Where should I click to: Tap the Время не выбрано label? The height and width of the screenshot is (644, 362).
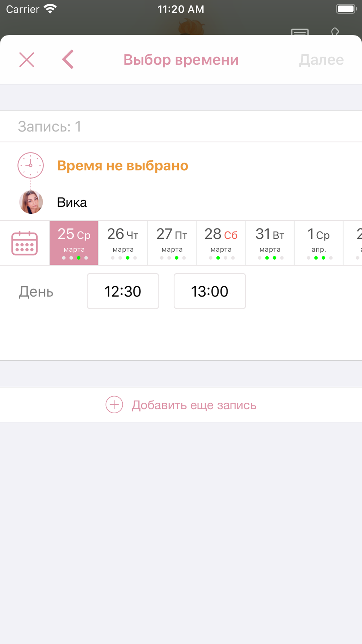(123, 166)
